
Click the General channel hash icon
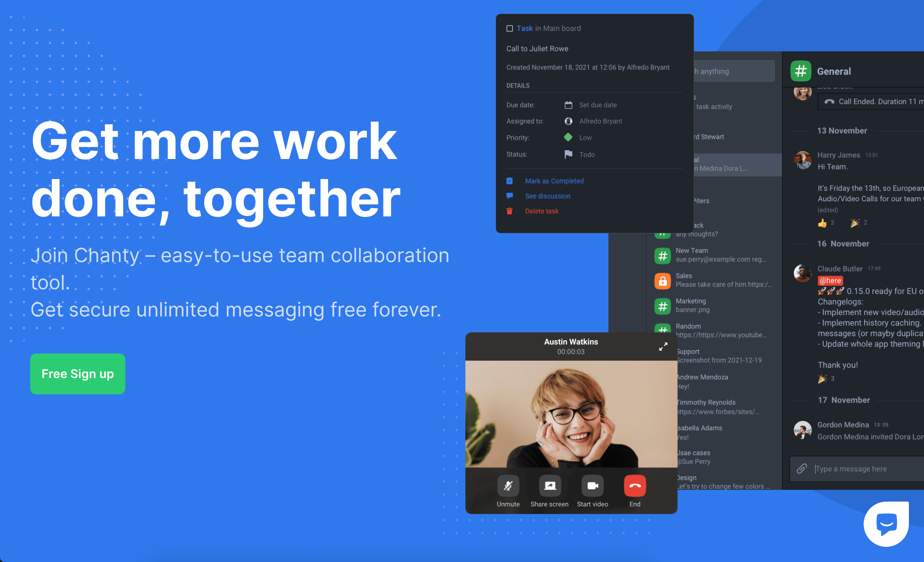pos(801,71)
